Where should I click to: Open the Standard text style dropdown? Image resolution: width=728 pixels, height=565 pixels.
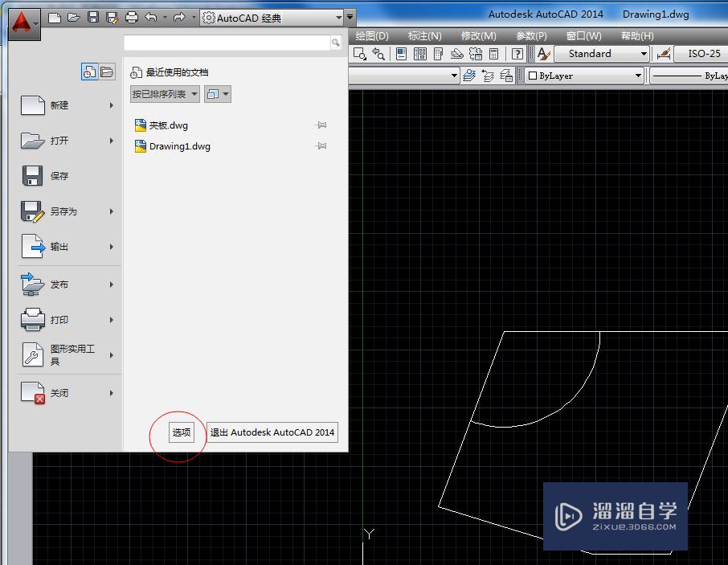pos(602,54)
